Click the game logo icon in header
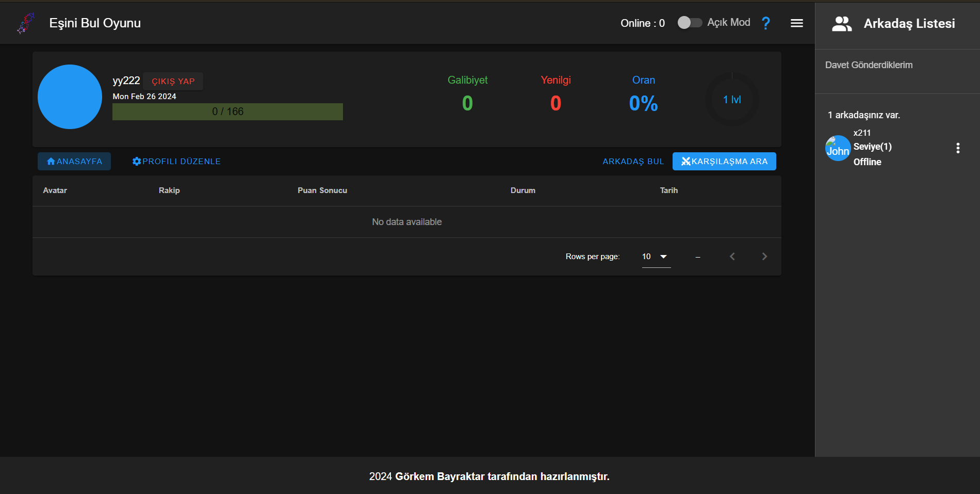The height and width of the screenshot is (494, 980). click(26, 23)
